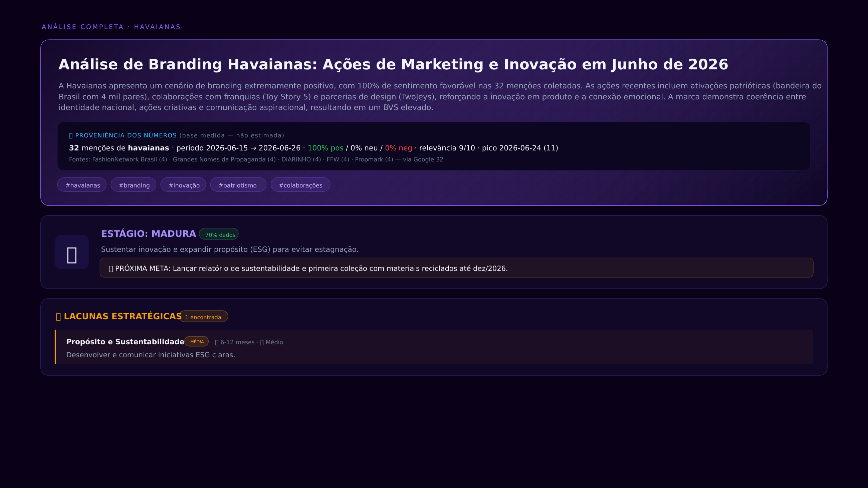This screenshot has width=868, height=488.
Task: Click the '6-12 meses' timeframe
Action: [x=238, y=343]
